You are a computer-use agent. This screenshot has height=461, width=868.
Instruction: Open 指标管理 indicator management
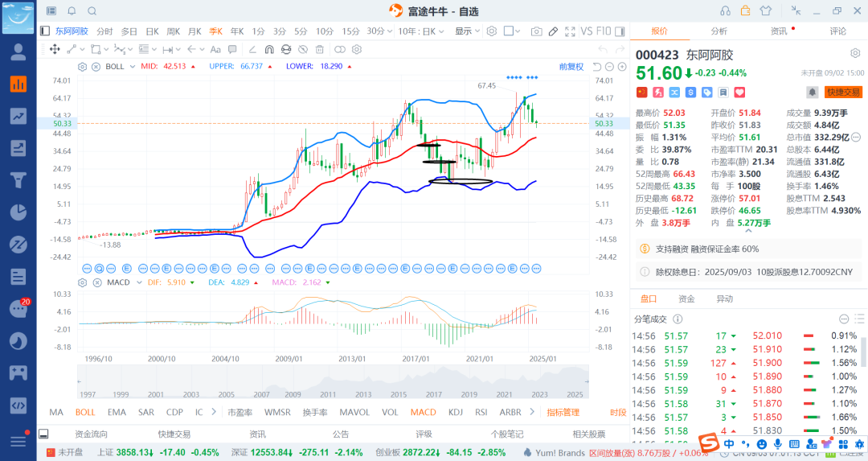pyautogui.click(x=563, y=412)
